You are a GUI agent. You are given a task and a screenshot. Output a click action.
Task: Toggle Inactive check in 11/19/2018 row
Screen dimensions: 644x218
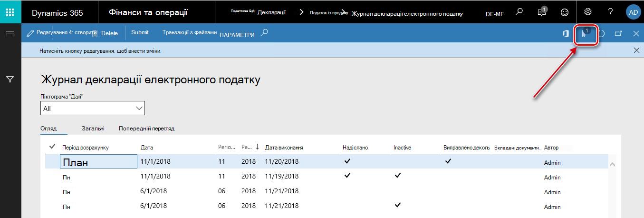398,176
